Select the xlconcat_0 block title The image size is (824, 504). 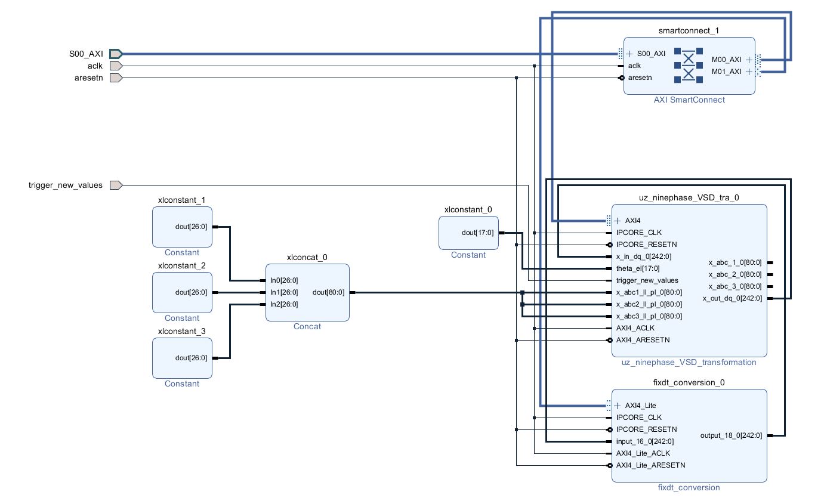(x=307, y=257)
